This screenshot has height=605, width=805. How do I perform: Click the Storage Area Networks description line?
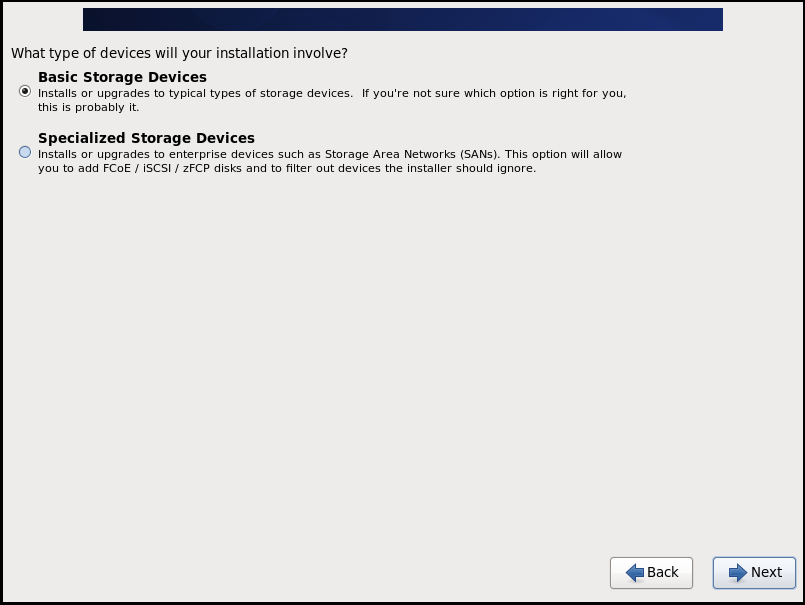[x=330, y=153]
